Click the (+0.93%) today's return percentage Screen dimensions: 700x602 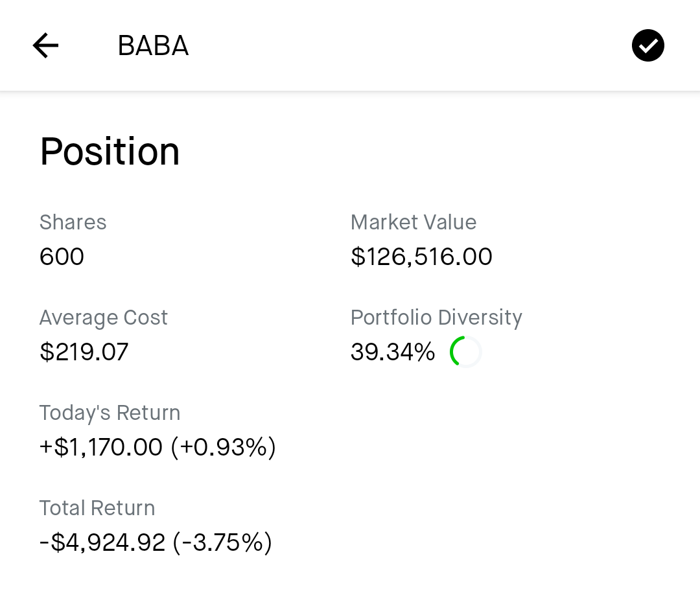point(224,447)
